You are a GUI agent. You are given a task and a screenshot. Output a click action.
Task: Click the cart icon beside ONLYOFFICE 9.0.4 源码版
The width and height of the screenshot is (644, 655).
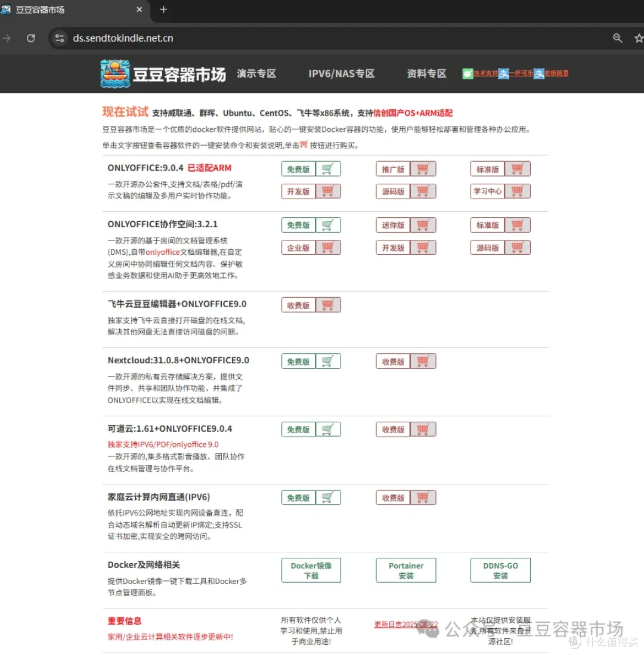(x=423, y=191)
